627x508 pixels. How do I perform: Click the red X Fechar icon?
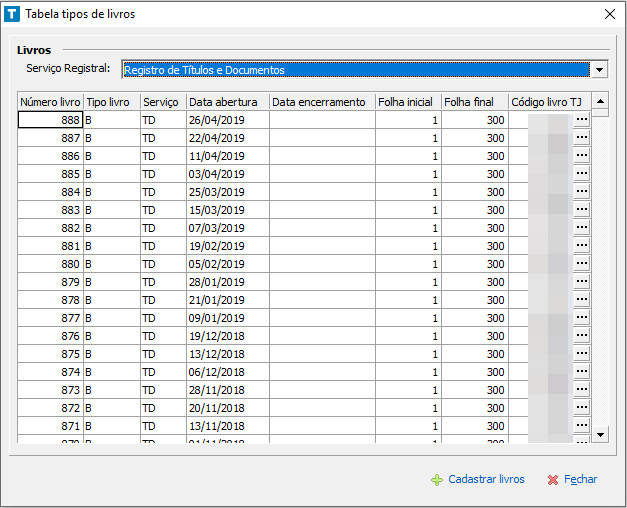click(x=552, y=480)
